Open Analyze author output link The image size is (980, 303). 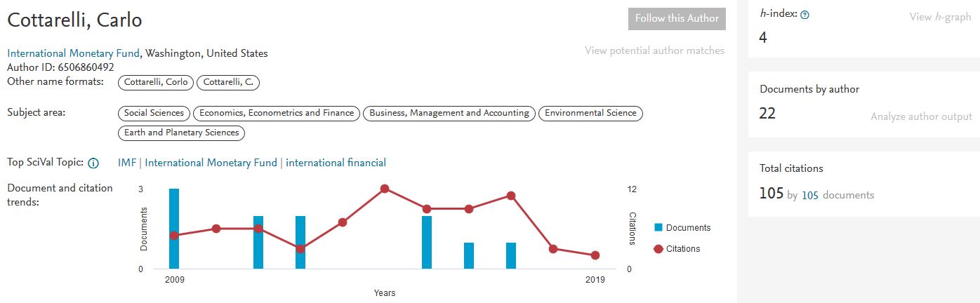click(921, 117)
